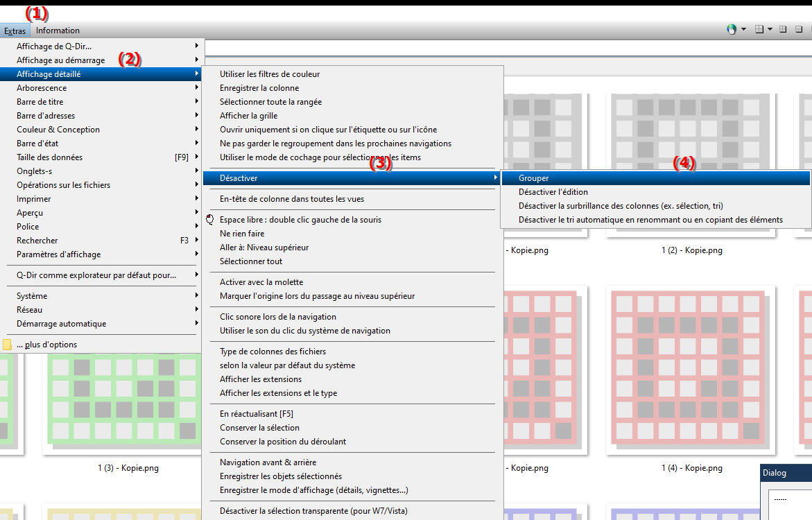Screen dimensions: 812x520
Task: Select the three-pane split view icon
Action: (799, 30)
